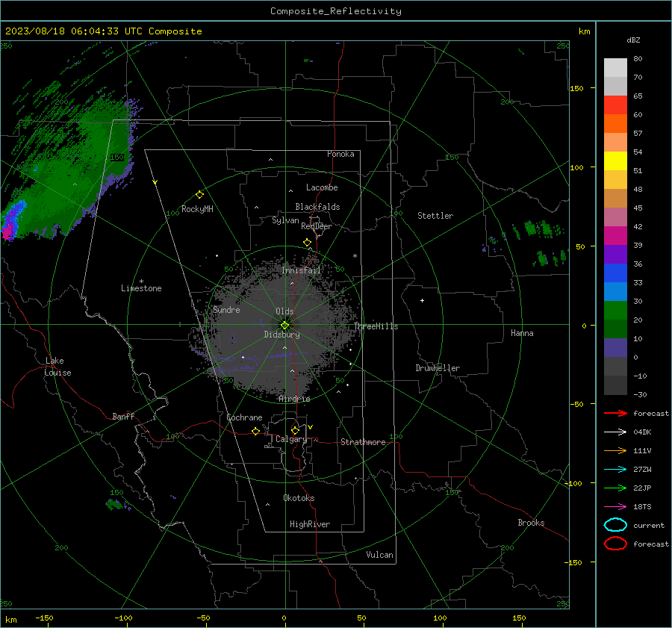
Task: Click the white plus marker west of Hanna
Action: tap(422, 300)
